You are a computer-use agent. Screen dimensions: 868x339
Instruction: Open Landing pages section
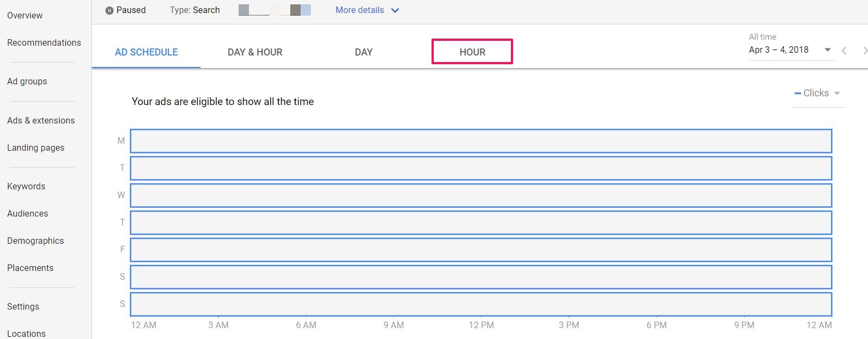click(36, 147)
